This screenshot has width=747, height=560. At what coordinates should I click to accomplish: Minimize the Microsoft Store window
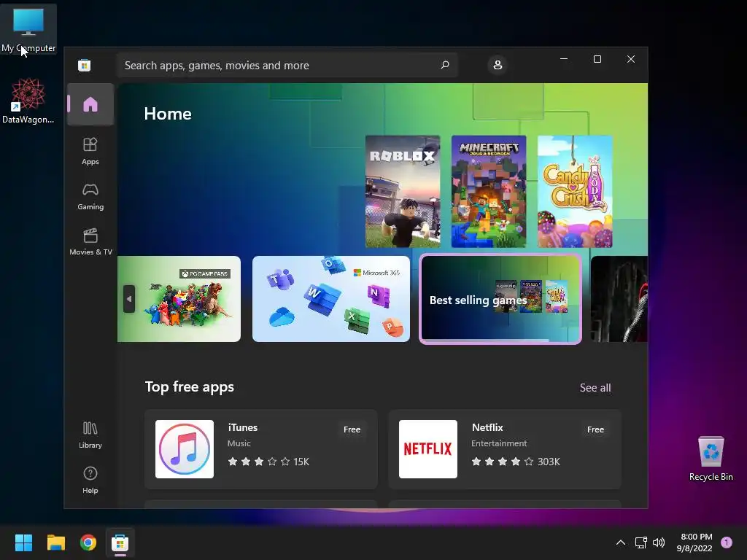coord(564,59)
